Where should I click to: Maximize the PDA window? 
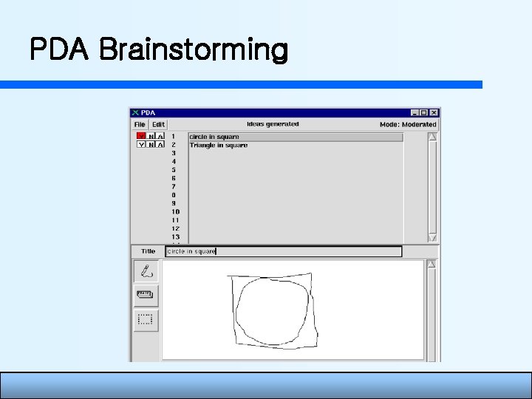(x=424, y=112)
